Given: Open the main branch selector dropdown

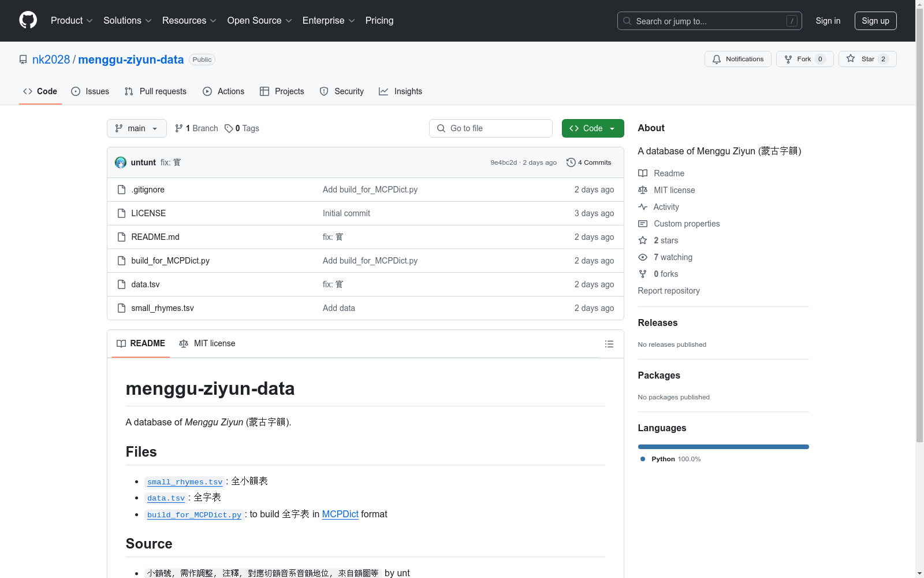Looking at the screenshot, I should (x=137, y=128).
